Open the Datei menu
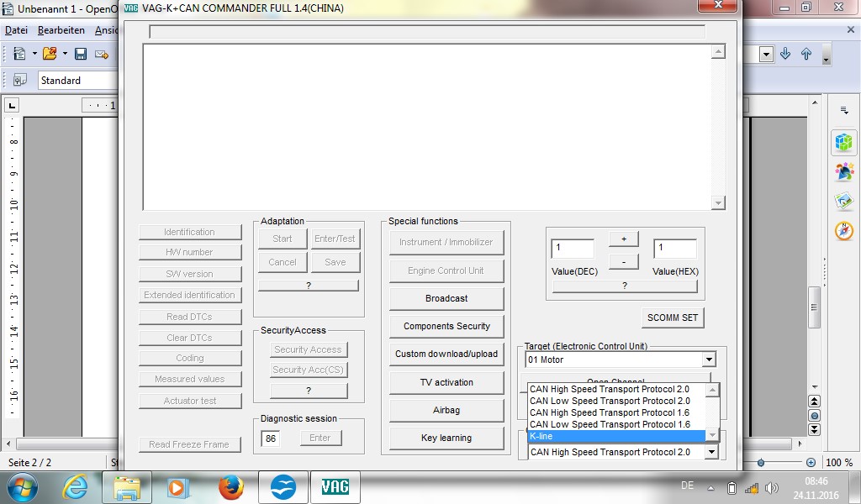861x504 pixels. (x=16, y=30)
